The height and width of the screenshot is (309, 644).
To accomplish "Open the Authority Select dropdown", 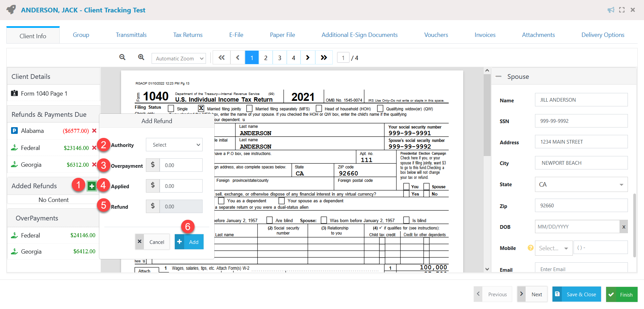I will (x=174, y=145).
